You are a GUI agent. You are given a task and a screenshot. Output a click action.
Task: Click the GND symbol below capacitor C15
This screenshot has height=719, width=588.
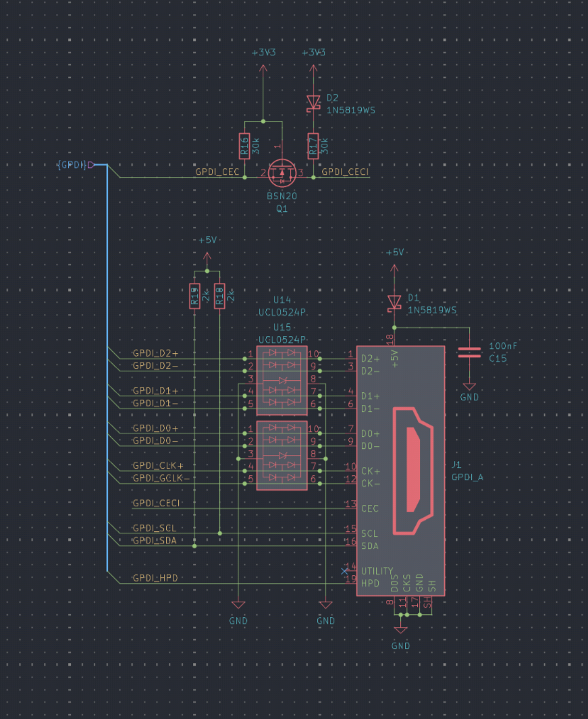(x=469, y=390)
